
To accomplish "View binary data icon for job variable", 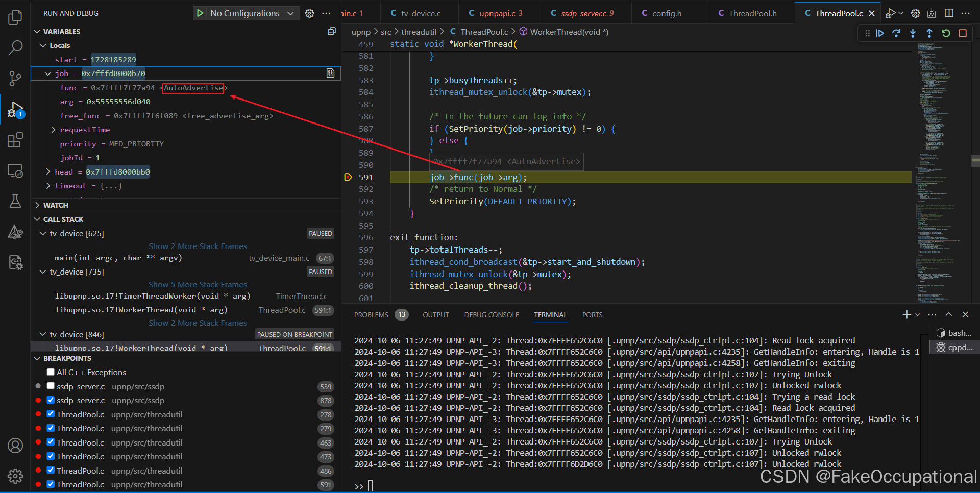I will coord(330,73).
